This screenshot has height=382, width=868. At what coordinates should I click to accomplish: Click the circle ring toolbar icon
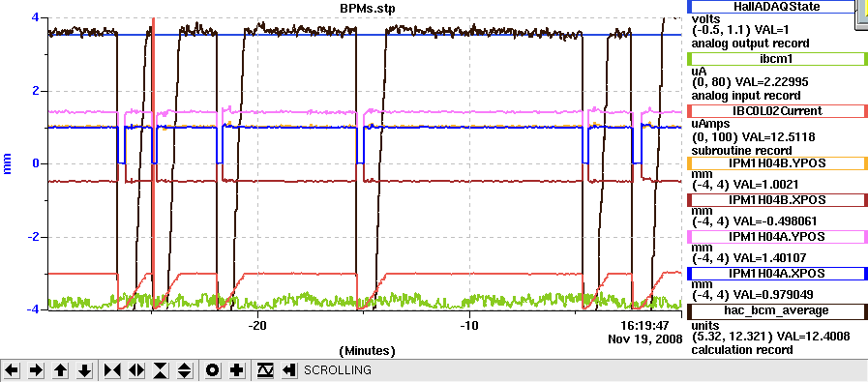click(213, 370)
